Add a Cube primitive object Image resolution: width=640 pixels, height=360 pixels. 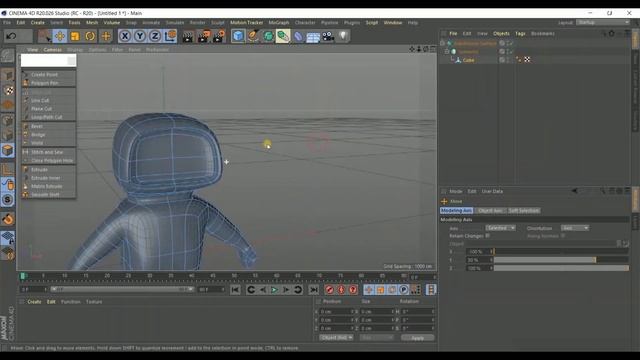point(238,36)
